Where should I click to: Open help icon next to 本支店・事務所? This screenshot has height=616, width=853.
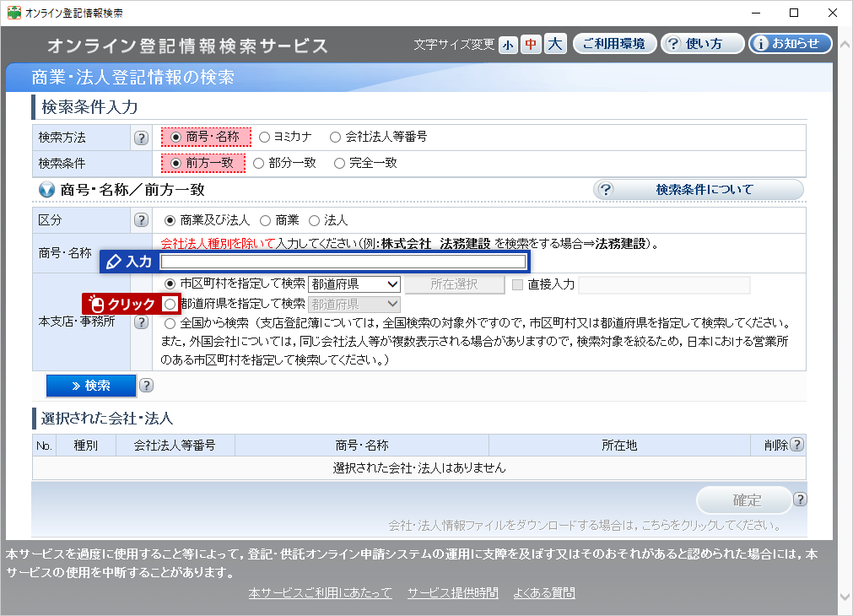(x=141, y=322)
